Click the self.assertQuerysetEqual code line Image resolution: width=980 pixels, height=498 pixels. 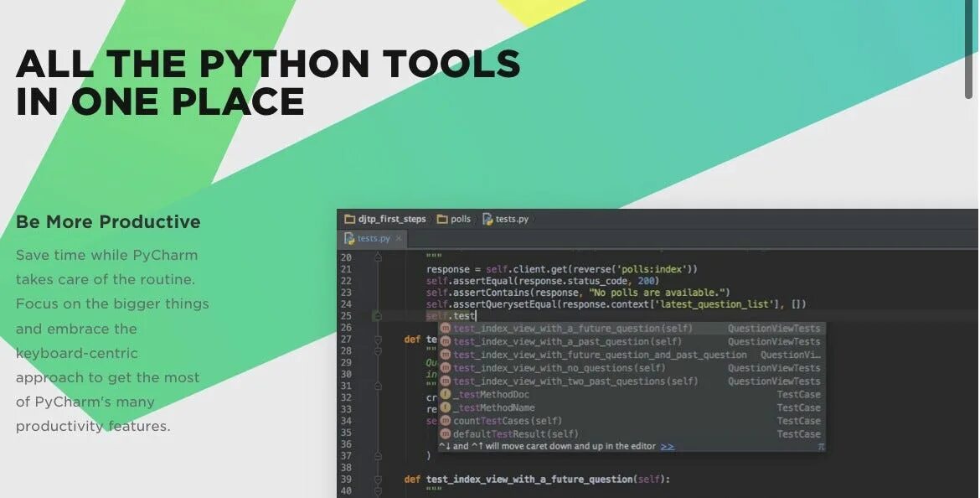616,304
